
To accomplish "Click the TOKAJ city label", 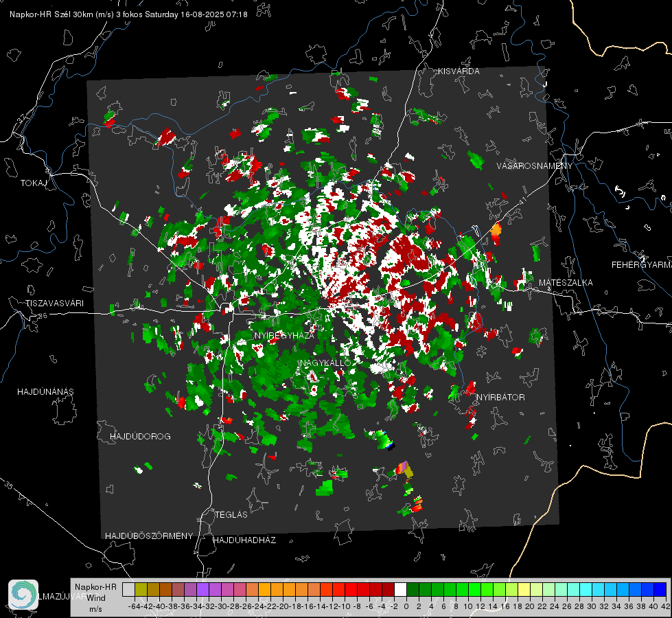I will (x=34, y=183).
